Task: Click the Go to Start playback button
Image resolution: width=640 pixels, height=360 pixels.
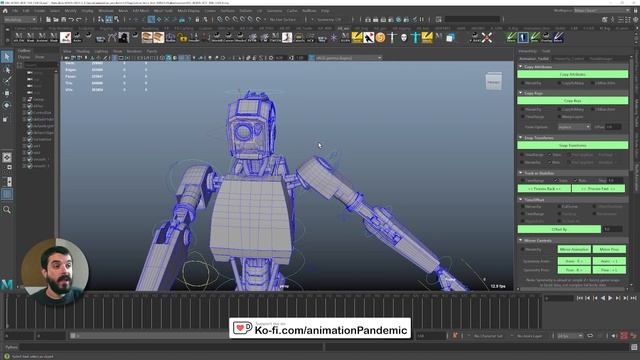Action: 580,298
